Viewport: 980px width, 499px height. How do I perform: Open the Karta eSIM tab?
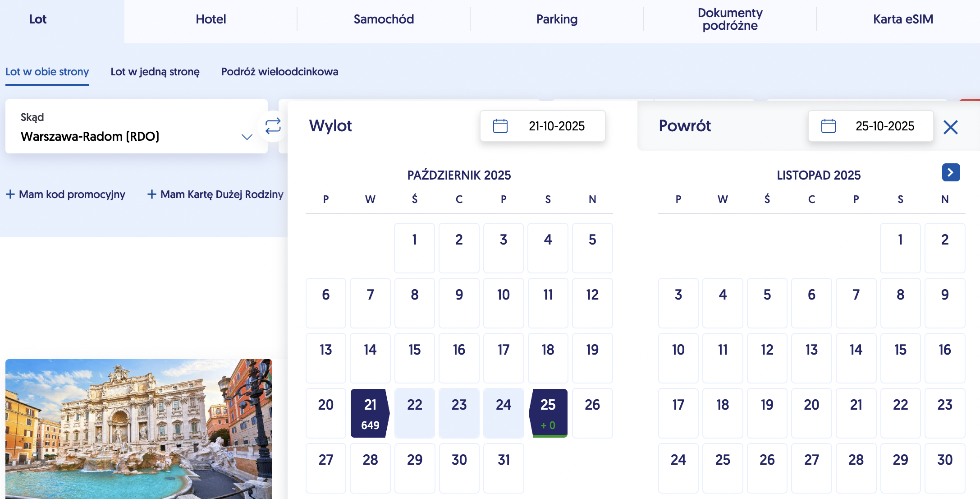[903, 19]
